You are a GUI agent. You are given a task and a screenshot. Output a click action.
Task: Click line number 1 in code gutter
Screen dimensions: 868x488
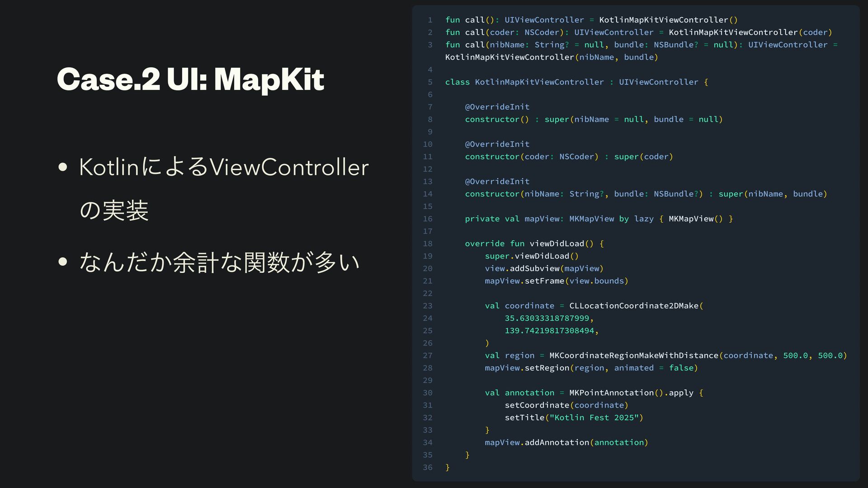point(430,20)
